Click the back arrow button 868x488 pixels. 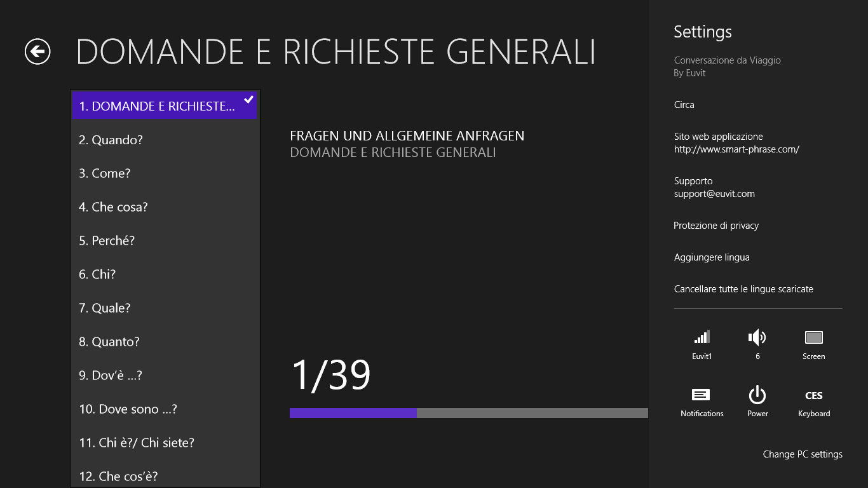tap(37, 51)
